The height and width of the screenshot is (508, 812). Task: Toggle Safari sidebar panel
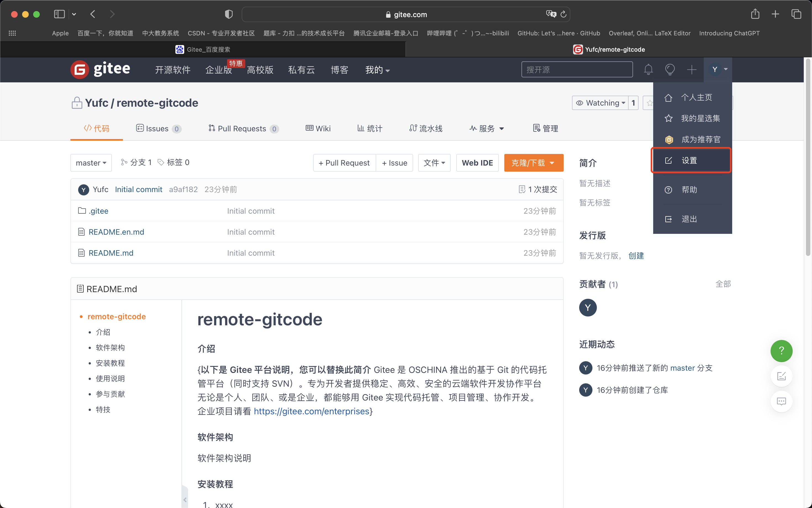coord(59,14)
